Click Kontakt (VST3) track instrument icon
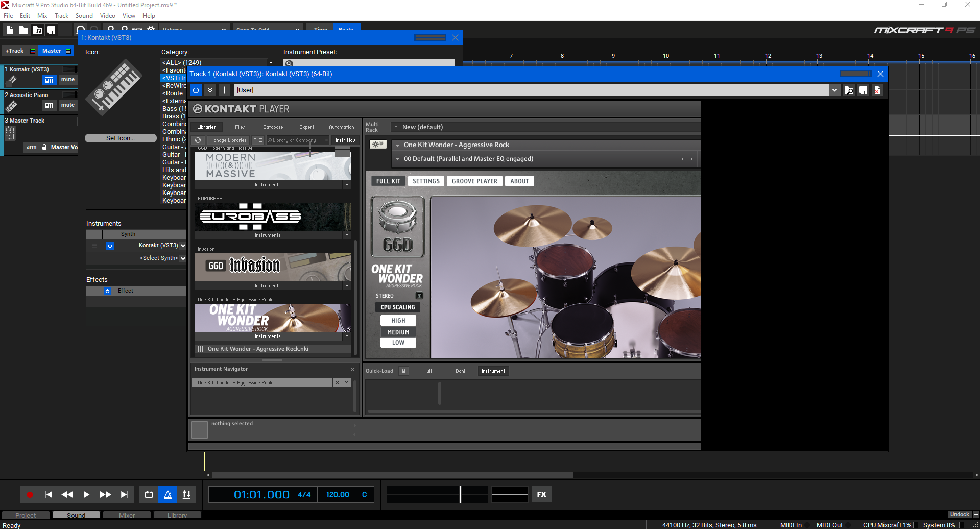 (x=11, y=80)
